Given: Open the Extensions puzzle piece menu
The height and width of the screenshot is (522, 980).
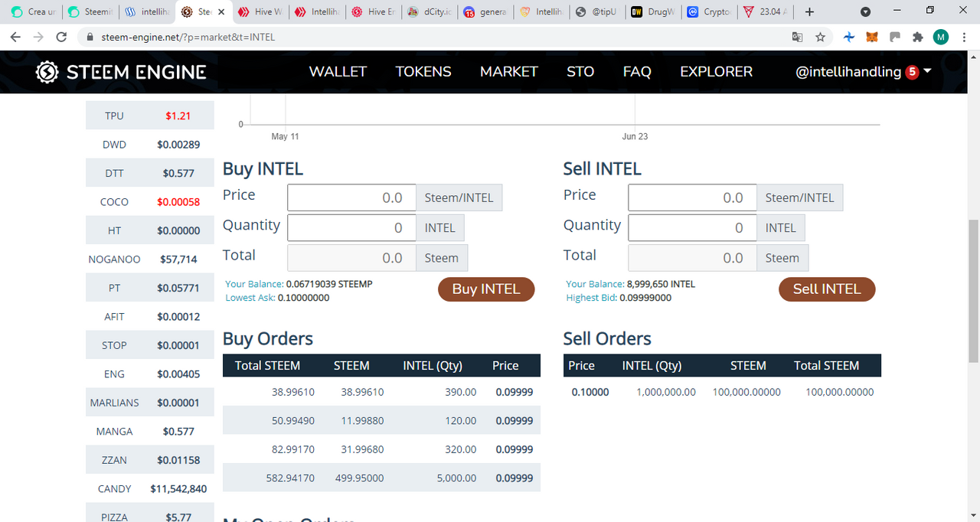Looking at the screenshot, I should tap(917, 37).
